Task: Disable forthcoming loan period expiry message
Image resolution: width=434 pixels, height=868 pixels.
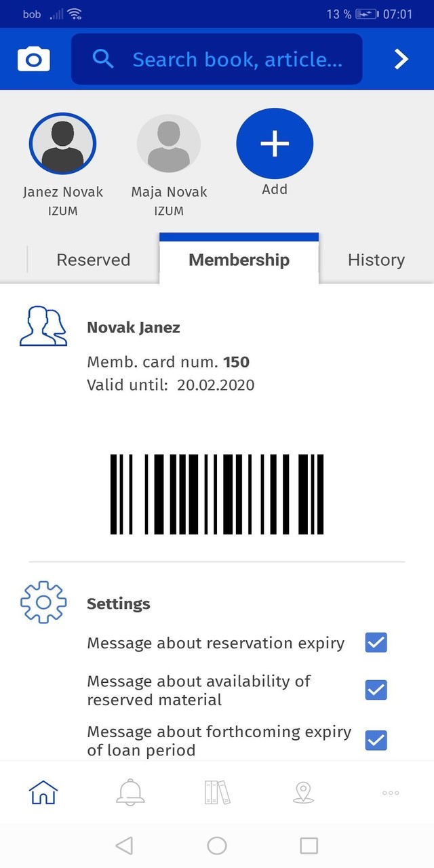Action: pyautogui.click(x=376, y=740)
